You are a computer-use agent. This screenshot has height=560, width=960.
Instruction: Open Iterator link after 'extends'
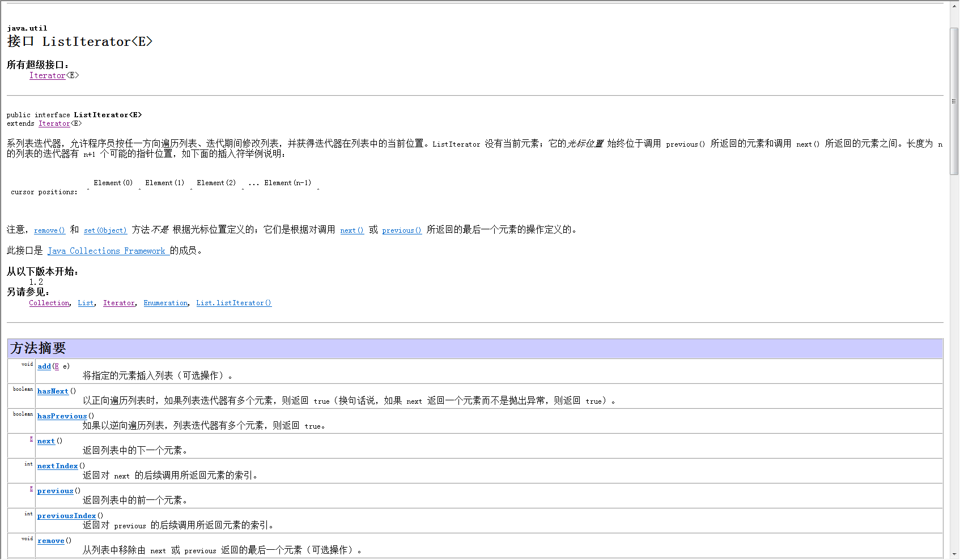pyautogui.click(x=54, y=123)
